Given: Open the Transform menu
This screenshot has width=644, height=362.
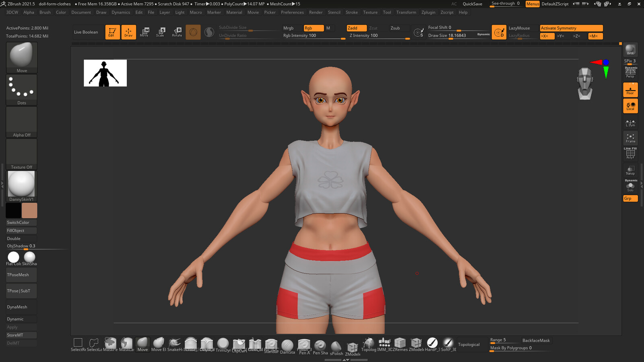Looking at the screenshot, I should [406, 12].
